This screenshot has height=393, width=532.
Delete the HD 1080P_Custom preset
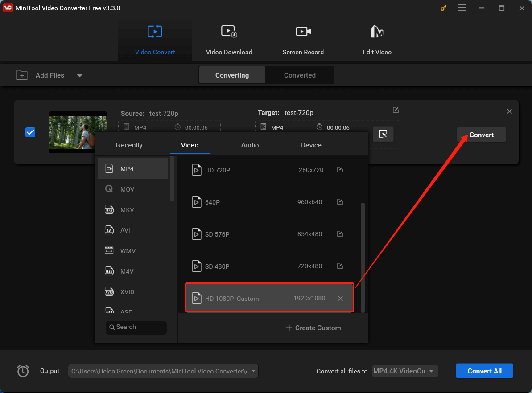click(340, 298)
